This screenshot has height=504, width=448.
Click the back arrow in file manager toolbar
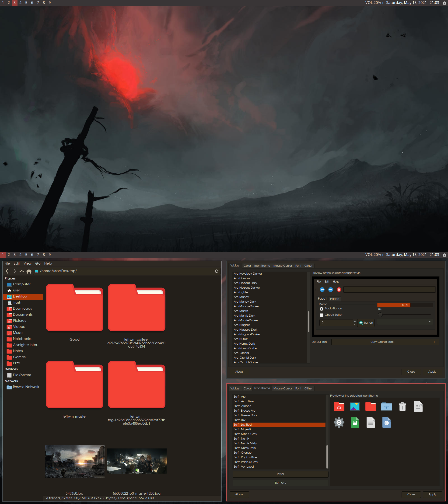7,271
